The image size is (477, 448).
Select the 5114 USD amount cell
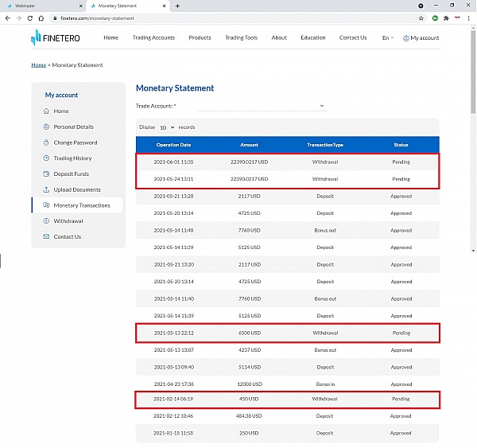[250, 367]
